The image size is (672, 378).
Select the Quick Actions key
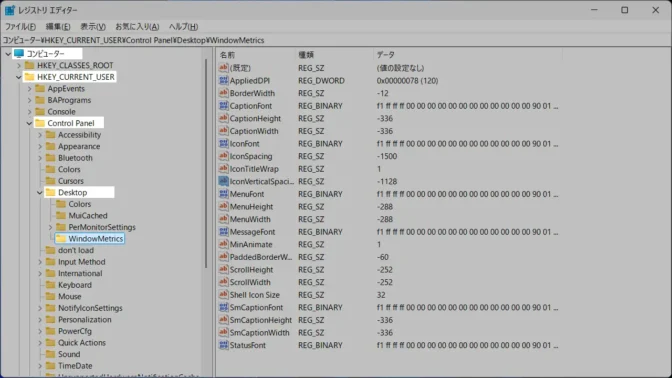tap(81, 342)
